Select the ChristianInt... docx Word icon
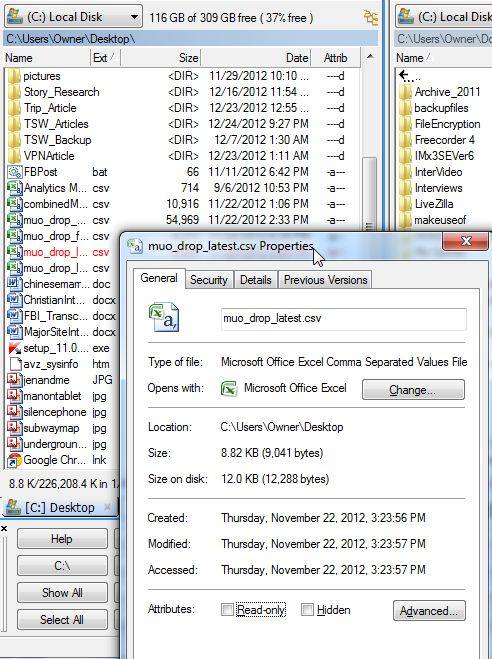This screenshot has height=659, width=492. pos(15,300)
